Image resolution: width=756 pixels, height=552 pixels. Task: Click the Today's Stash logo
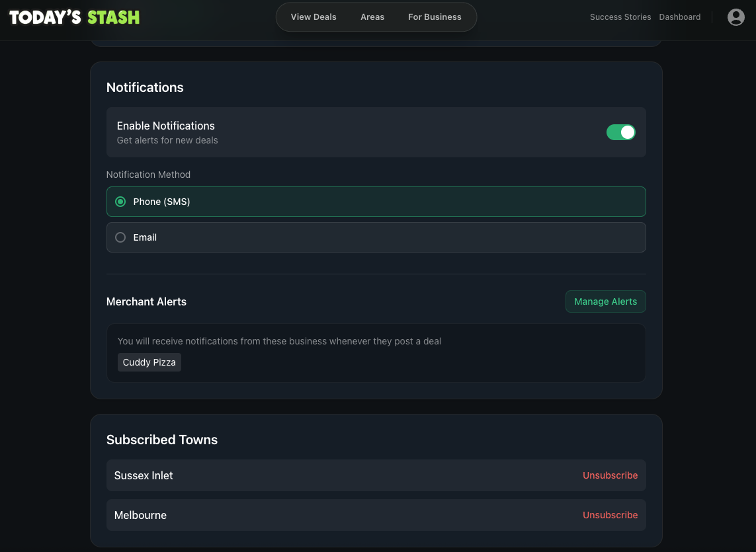tap(73, 17)
